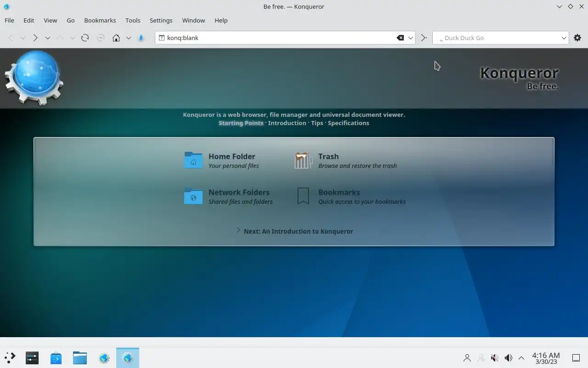The height and width of the screenshot is (368, 588).
Task: Clear the location bar text
Action: click(x=400, y=38)
